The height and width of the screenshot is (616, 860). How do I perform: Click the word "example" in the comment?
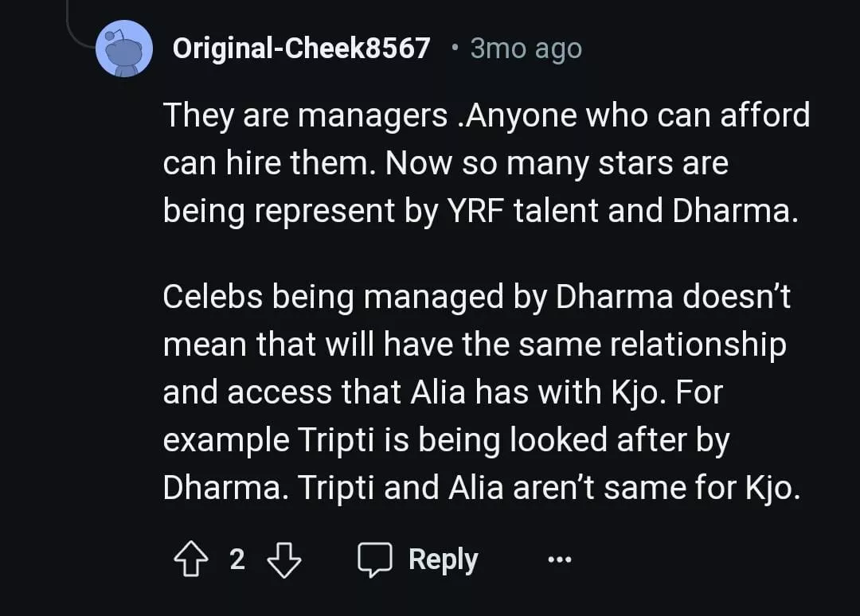[226, 441]
